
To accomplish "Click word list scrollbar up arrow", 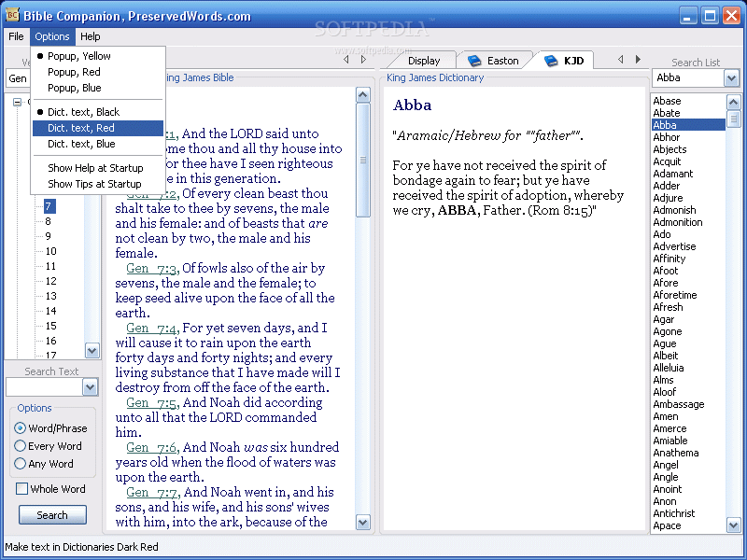I will 733,102.
